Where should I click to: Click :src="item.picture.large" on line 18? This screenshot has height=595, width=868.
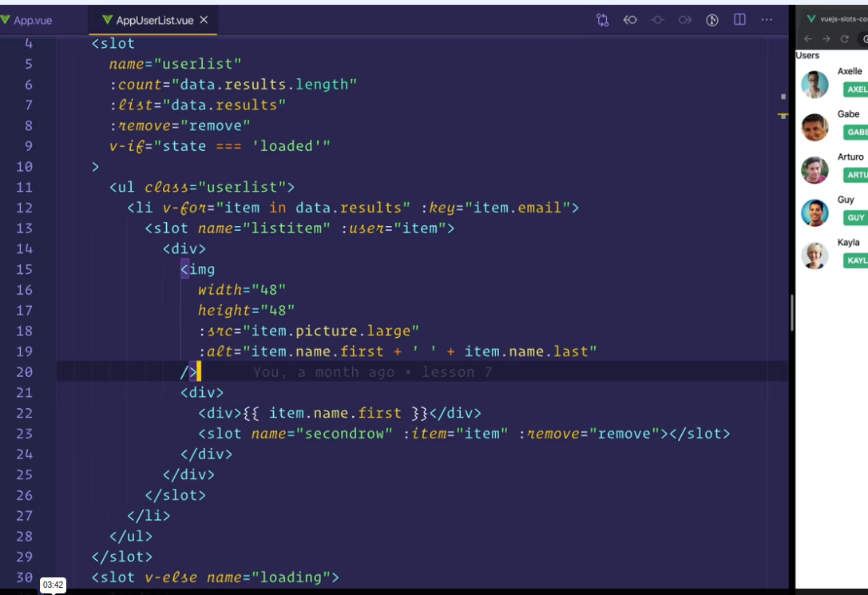[308, 331]
